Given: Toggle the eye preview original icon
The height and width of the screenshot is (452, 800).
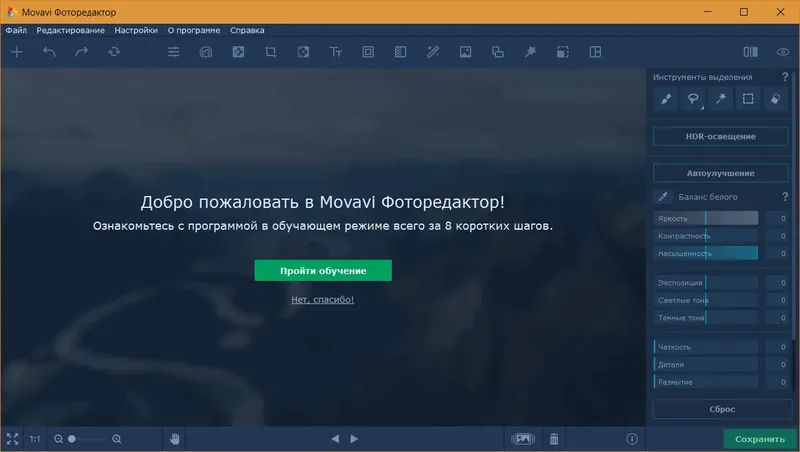Looking at the screenshot, I should (x=783, y=52).
